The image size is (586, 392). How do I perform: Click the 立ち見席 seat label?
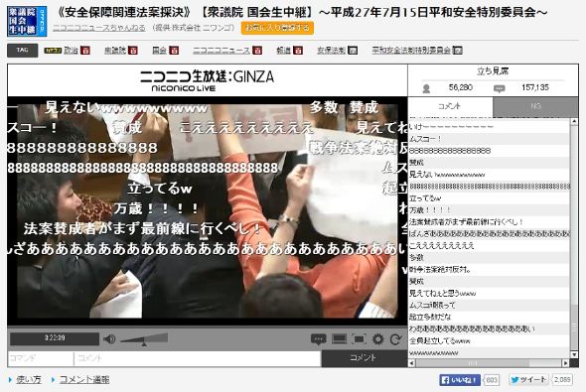tap(493, 70)
